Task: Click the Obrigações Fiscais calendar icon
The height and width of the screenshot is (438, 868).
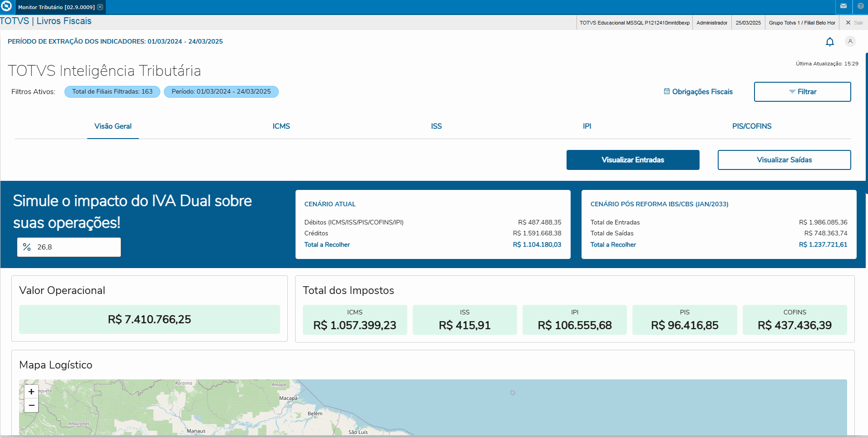Action: point(666,91)
